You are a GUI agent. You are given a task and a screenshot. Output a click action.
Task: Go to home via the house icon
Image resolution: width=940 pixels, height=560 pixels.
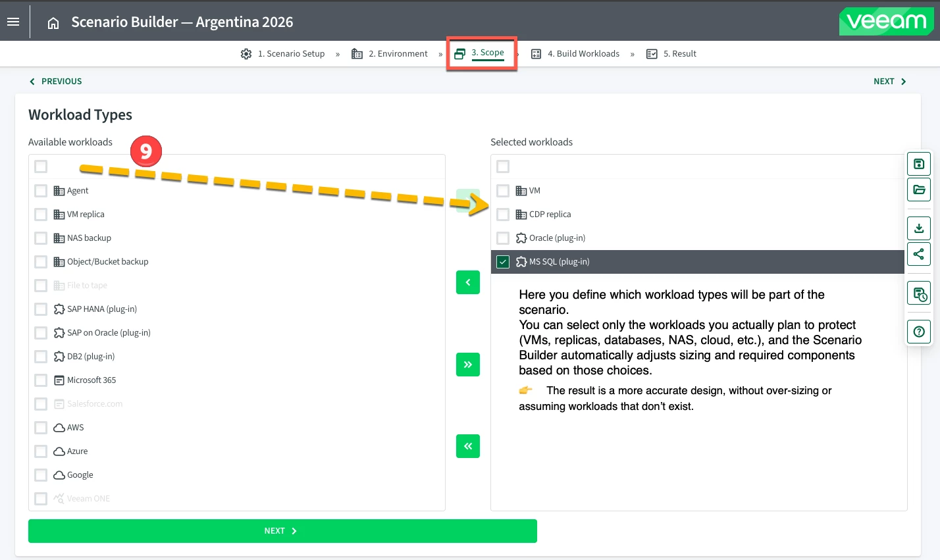click(53, 23)
